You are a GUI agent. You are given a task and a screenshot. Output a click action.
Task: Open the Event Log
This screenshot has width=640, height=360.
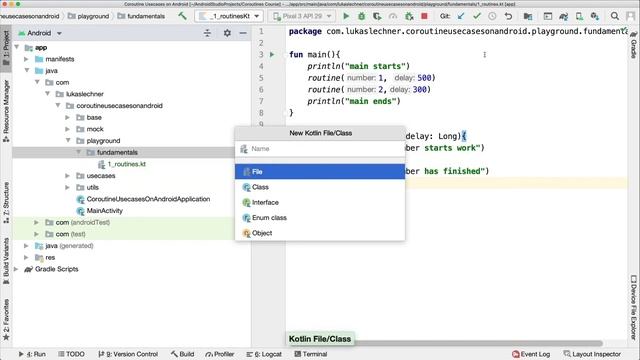pos(531,354)
